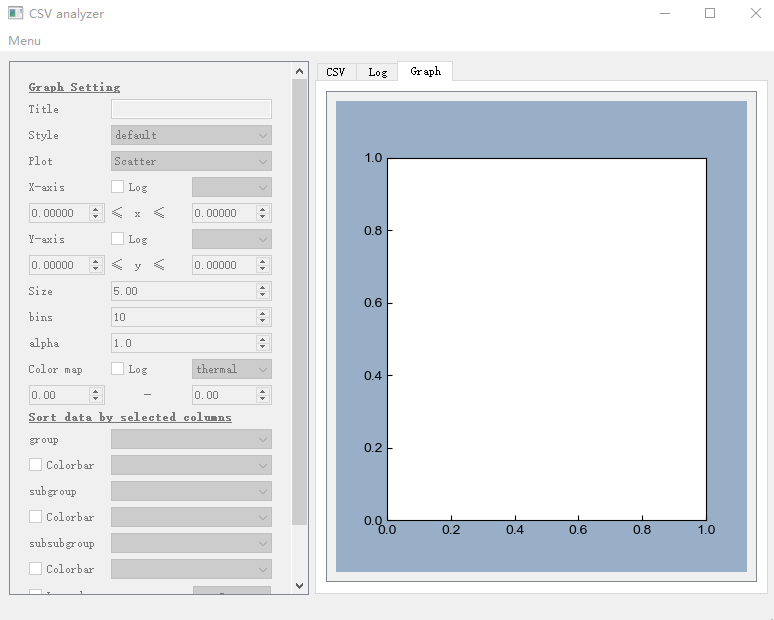Click the Size field showing 5.00

184,291
